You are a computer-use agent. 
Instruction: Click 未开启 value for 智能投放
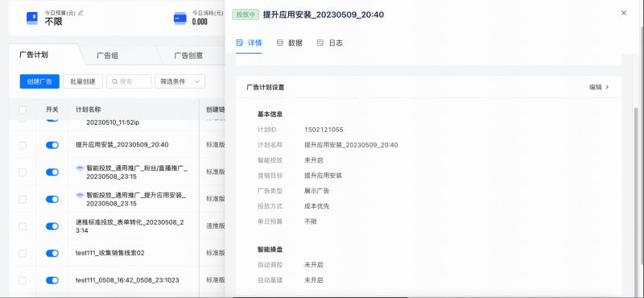[313, 160]
